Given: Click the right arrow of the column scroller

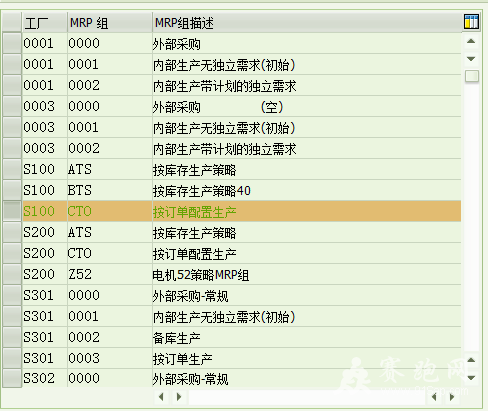Looking at the screenshot, I should 179,397.
